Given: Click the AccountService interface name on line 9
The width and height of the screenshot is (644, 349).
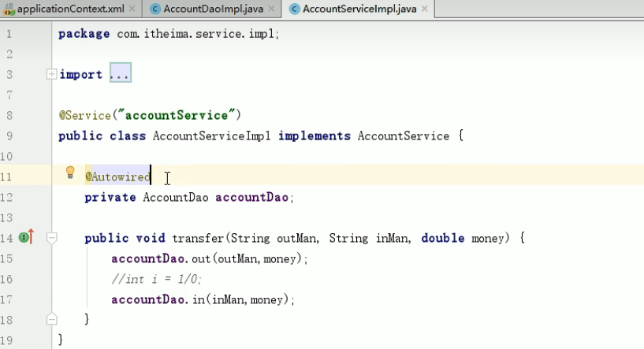Looking at the screenshot, I should [x=404, y=136].
